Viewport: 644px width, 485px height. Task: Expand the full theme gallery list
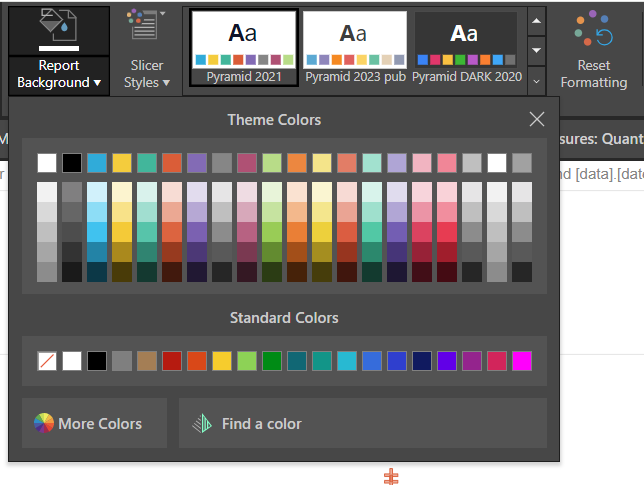537,80
